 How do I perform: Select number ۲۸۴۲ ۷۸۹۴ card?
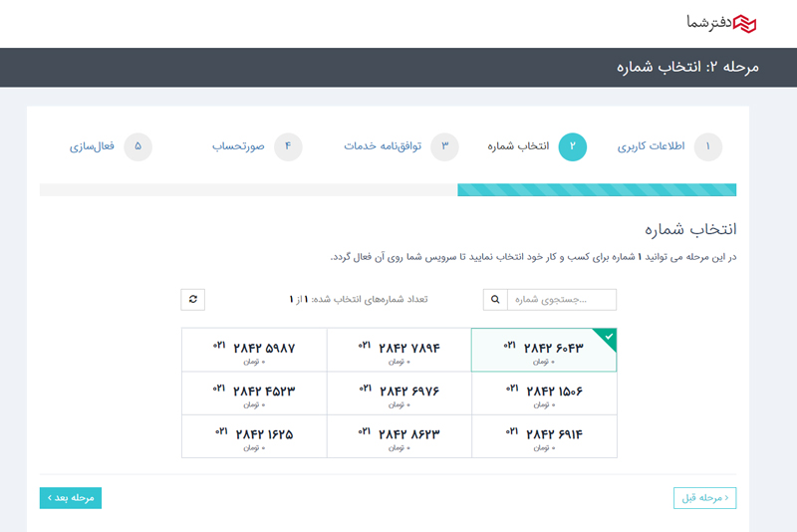coord(399,350)
